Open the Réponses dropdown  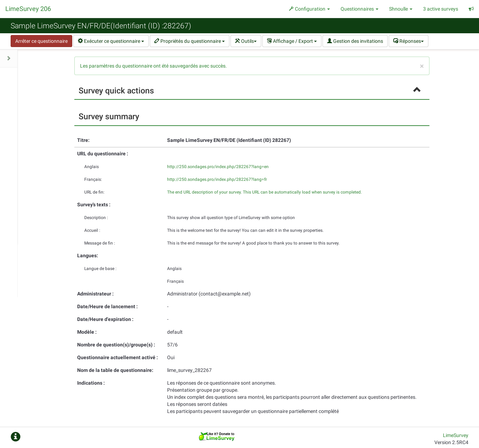[x=408, y=41]
